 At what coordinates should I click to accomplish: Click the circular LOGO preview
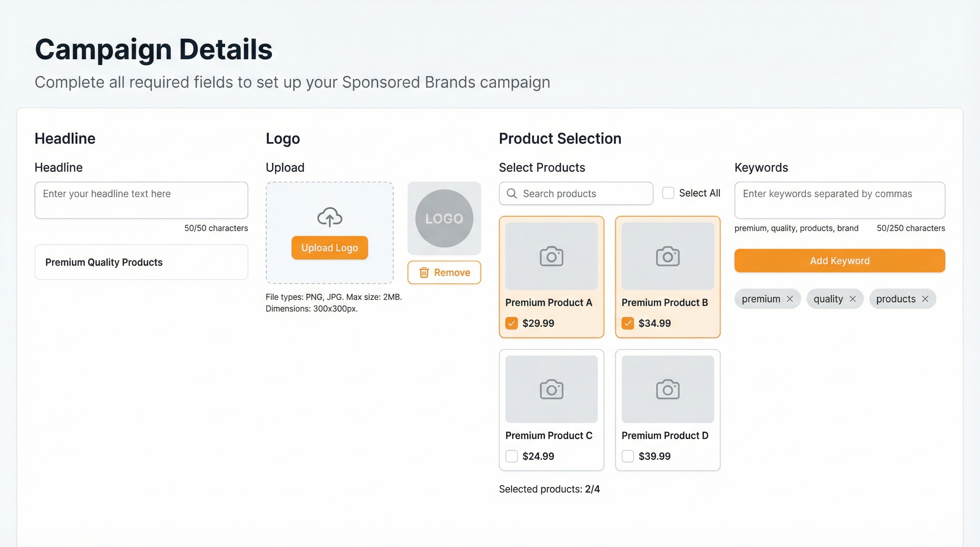(x=444, y=218)
